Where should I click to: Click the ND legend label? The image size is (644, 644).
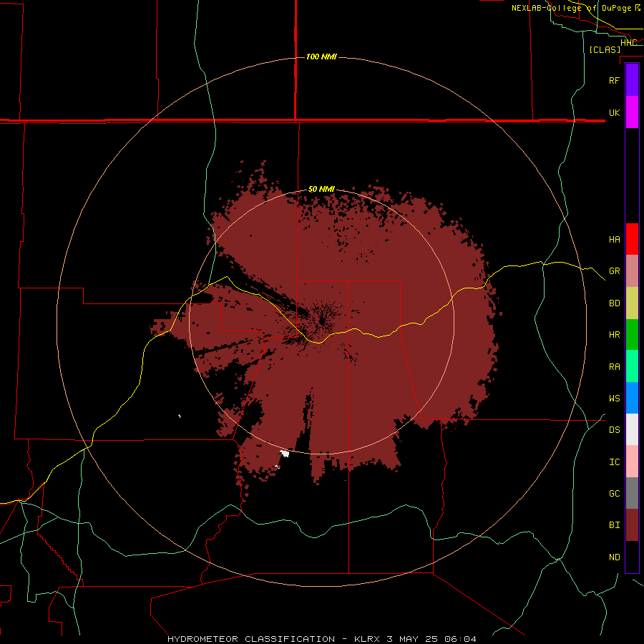614,557
